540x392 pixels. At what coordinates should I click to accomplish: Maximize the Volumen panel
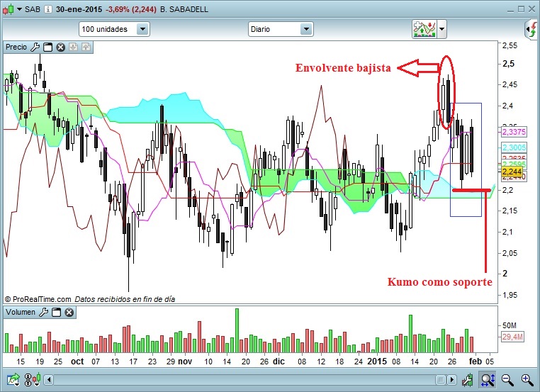[x=56, y=313]
